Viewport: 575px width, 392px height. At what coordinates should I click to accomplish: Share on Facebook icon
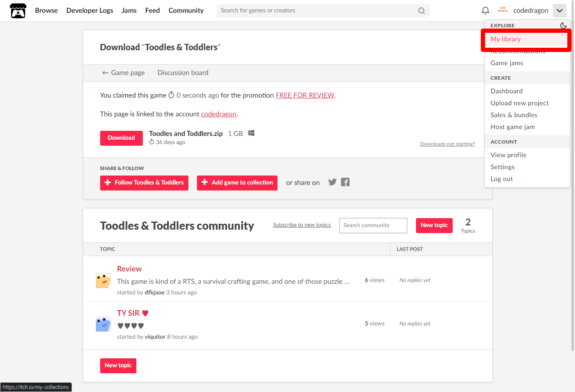345,182
